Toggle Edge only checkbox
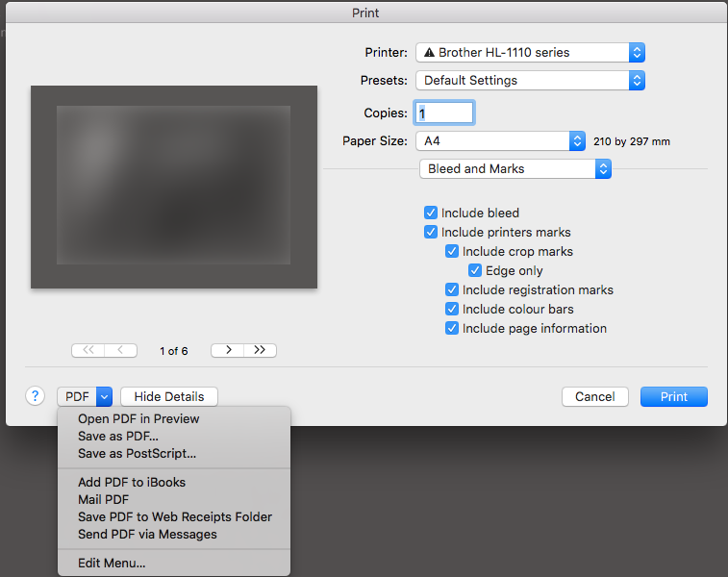This screenshot has width=728, height=577. click(474, 270)
